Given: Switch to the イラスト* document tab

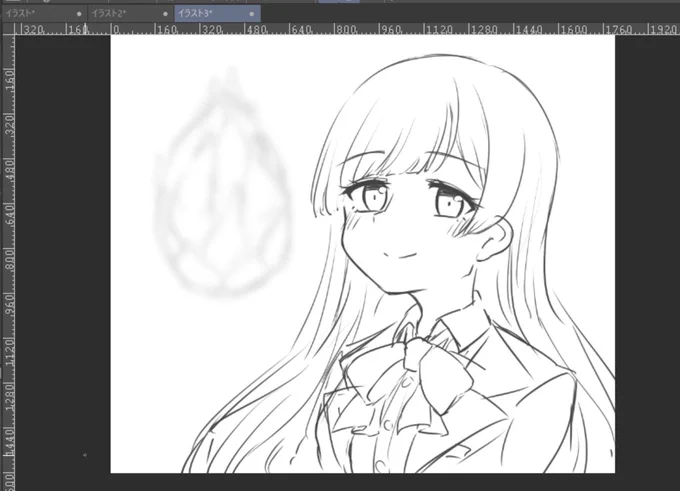Looking at the screenshot, I should [x=43, y=13].
